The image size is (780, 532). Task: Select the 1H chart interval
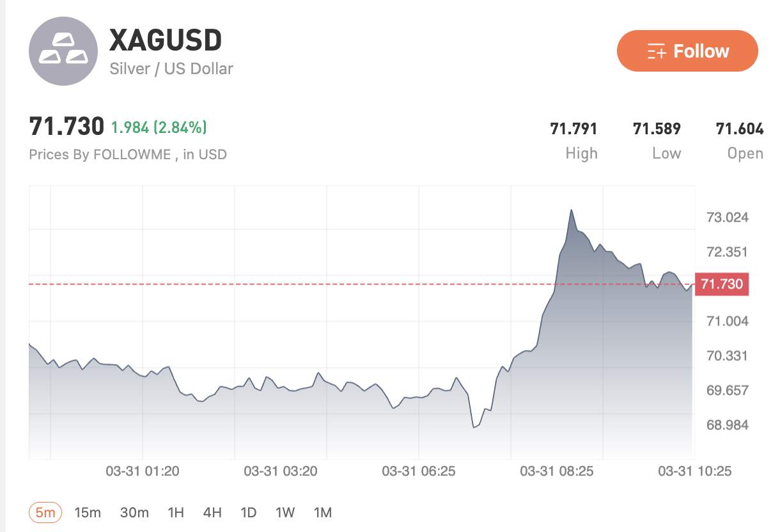coord(176,512)
